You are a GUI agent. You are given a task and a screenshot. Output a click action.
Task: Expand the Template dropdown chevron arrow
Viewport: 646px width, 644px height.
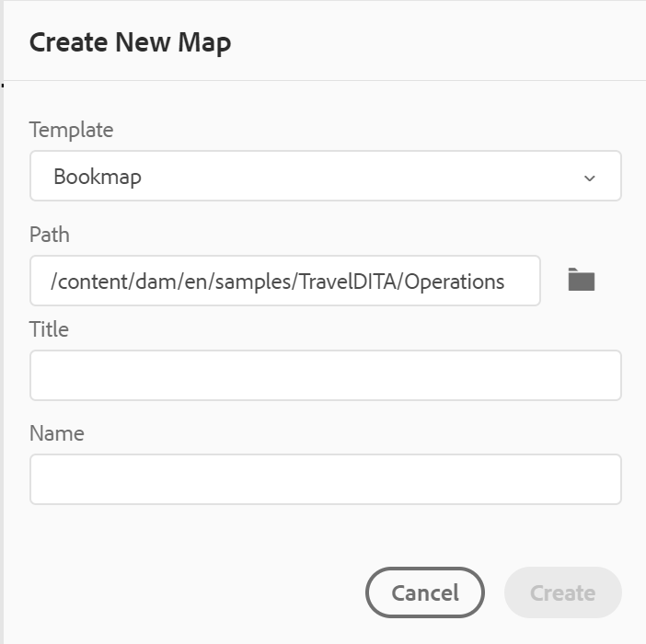click(590, 178)
